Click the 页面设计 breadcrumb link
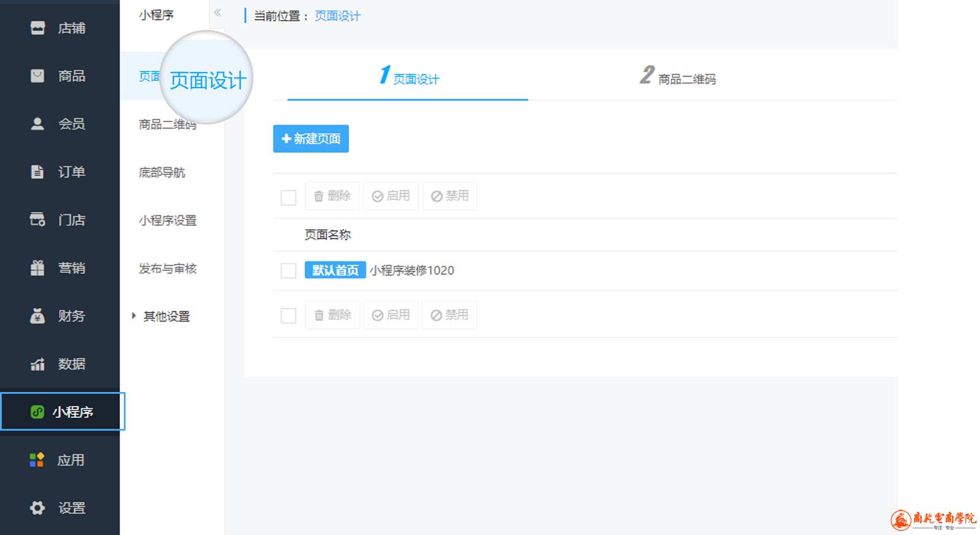980x535 pixels. [x=338, y=16]
